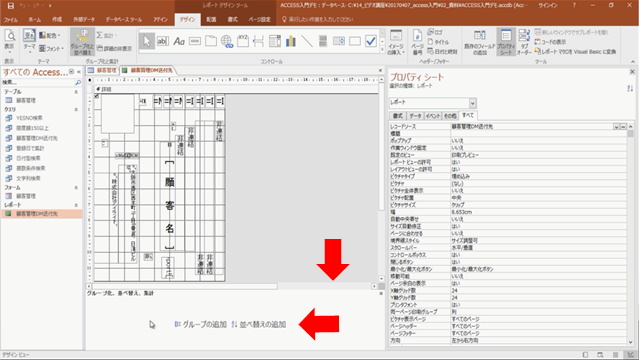Choose the Line control

pos(307,41)
